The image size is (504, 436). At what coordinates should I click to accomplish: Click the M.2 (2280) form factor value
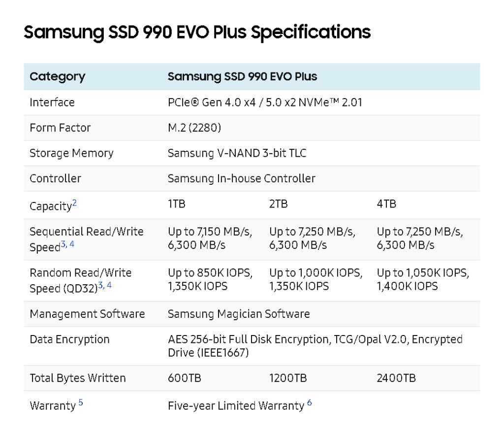(x=194, y=128)
